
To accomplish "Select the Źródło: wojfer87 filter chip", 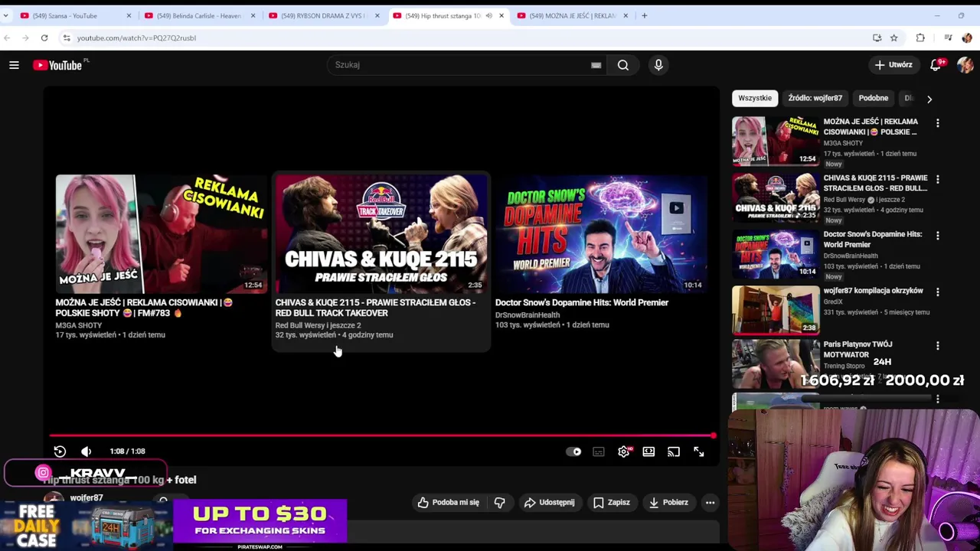I will tap(815, 98).
